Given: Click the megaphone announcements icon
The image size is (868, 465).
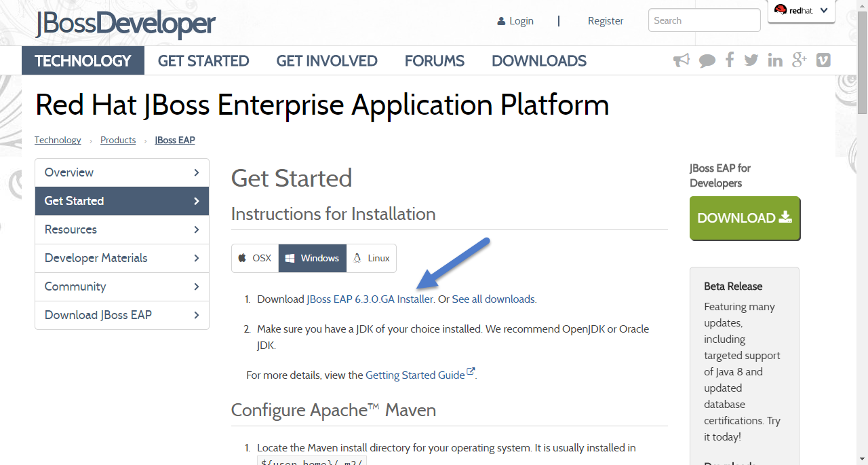Looking at the screenshot, I should click(x=682, y=60).
